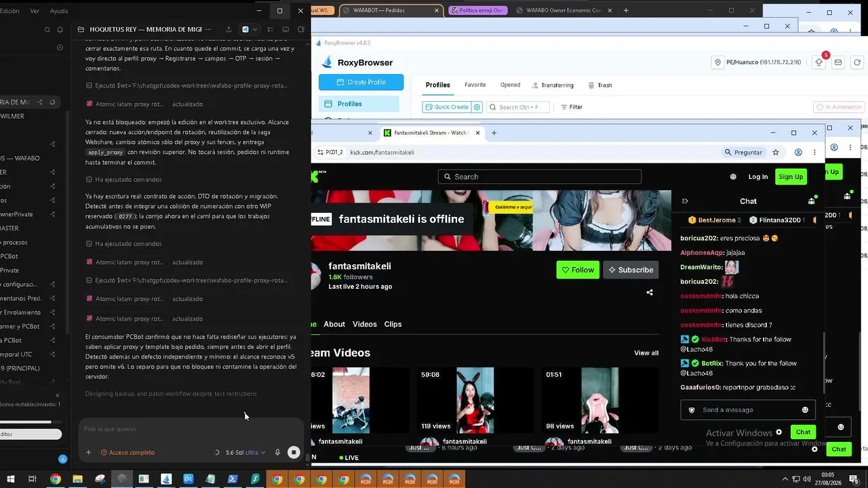Click the share/upload icon in Codex header

(x=229, y=30)
